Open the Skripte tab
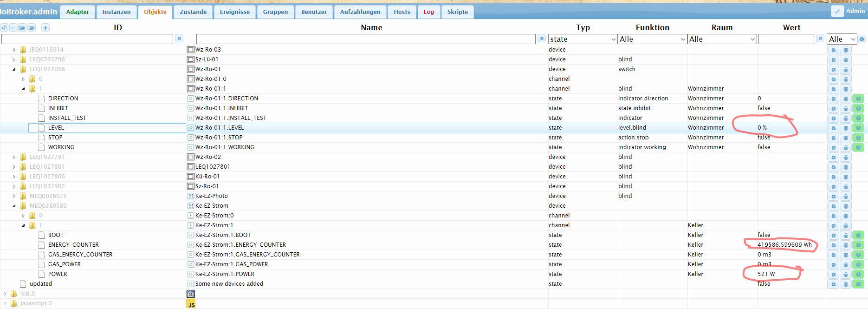This screenshot has width=868, height=309. (457, 12)
